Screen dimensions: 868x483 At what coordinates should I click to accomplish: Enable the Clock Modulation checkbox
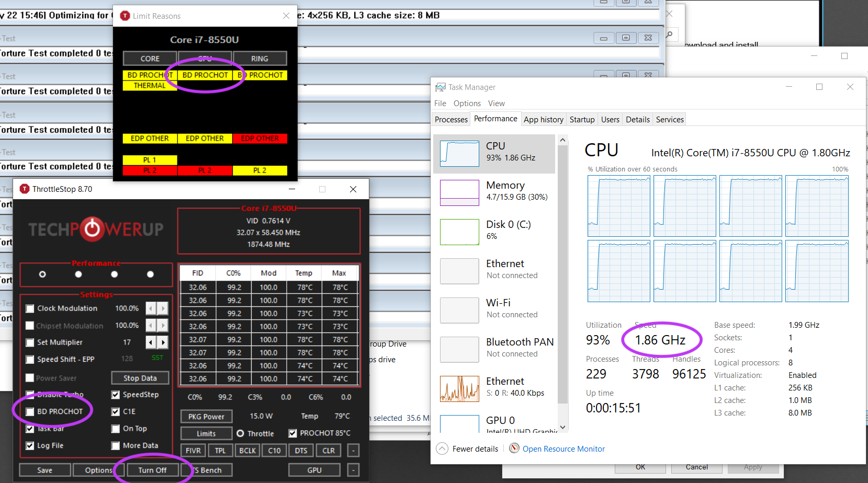30,309
